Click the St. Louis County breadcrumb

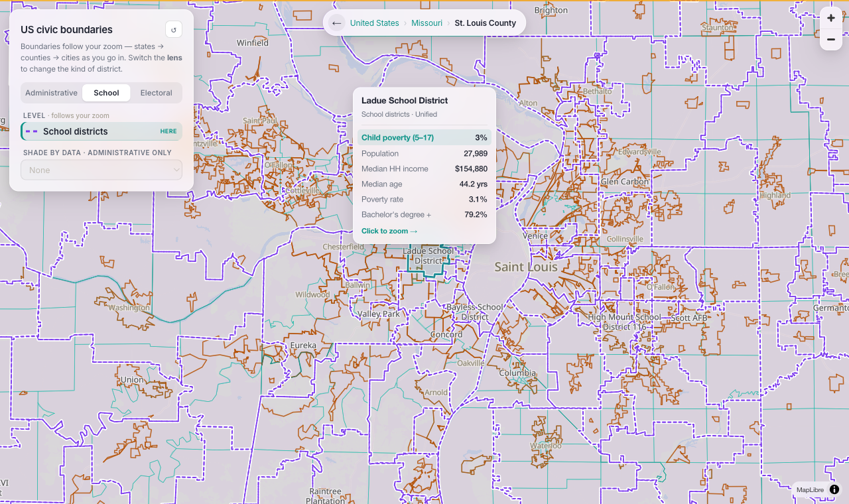[x=486, y=23]
